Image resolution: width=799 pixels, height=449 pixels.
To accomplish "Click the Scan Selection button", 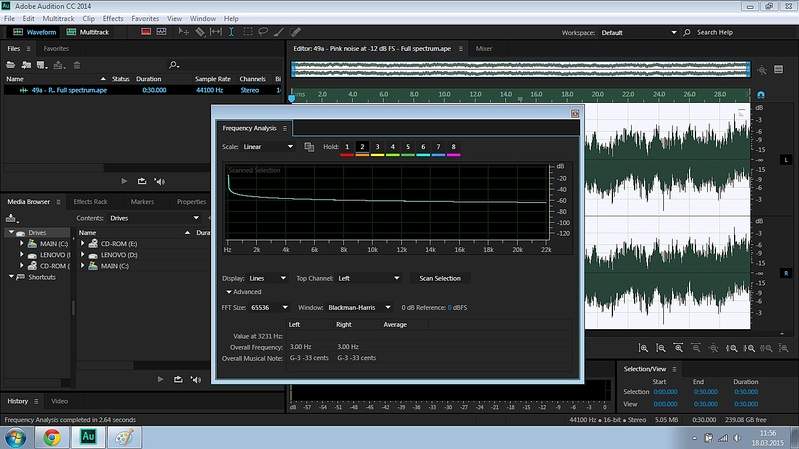I will [440, 278].
